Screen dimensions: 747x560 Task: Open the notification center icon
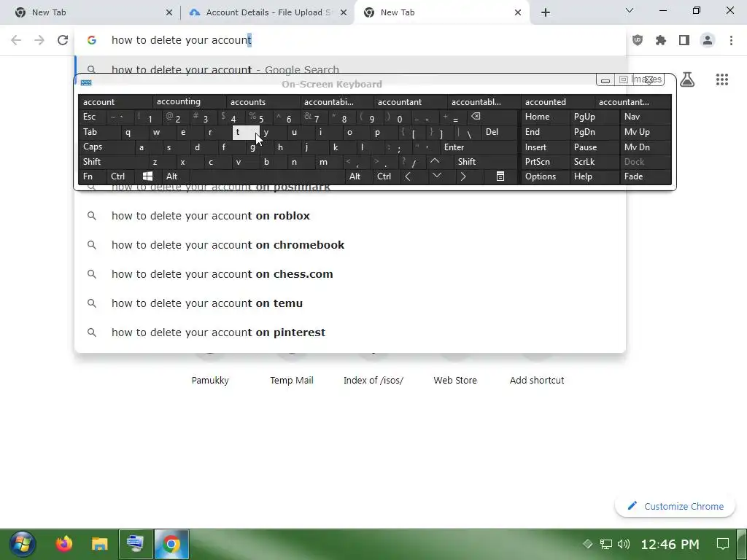tap(723, 544)
